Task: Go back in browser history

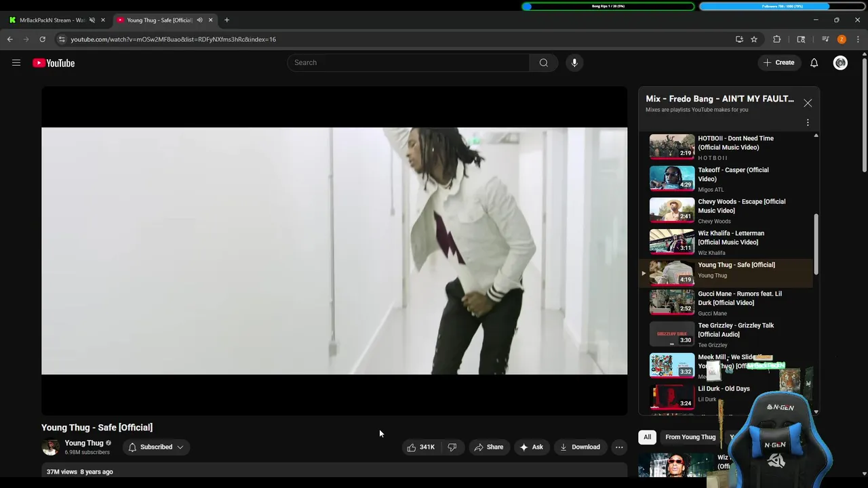Action: pos(10,39)
